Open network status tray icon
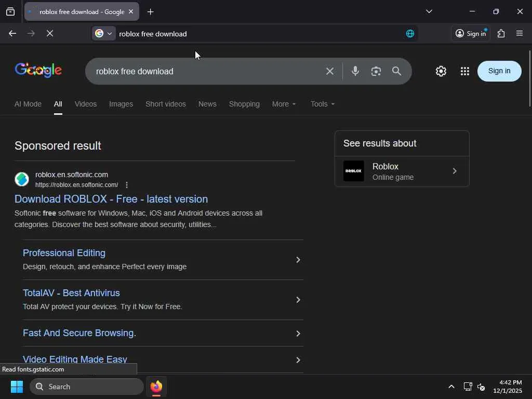 (x=468, y=387)
